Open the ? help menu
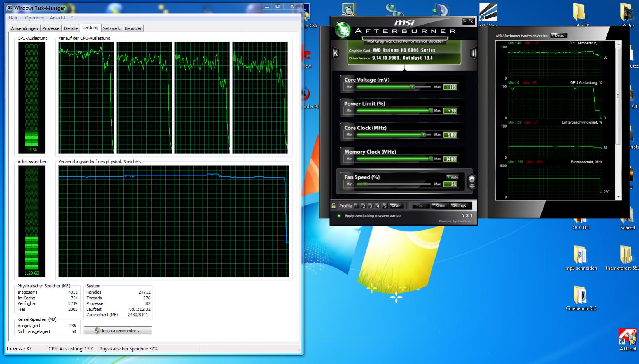Viewport: 639px width, 364px height. coord(72,18)
